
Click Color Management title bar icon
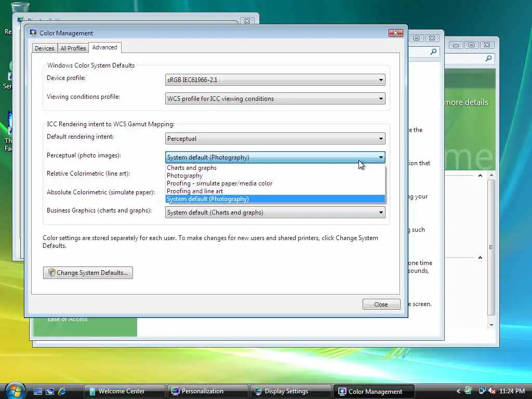click(33, 33)
